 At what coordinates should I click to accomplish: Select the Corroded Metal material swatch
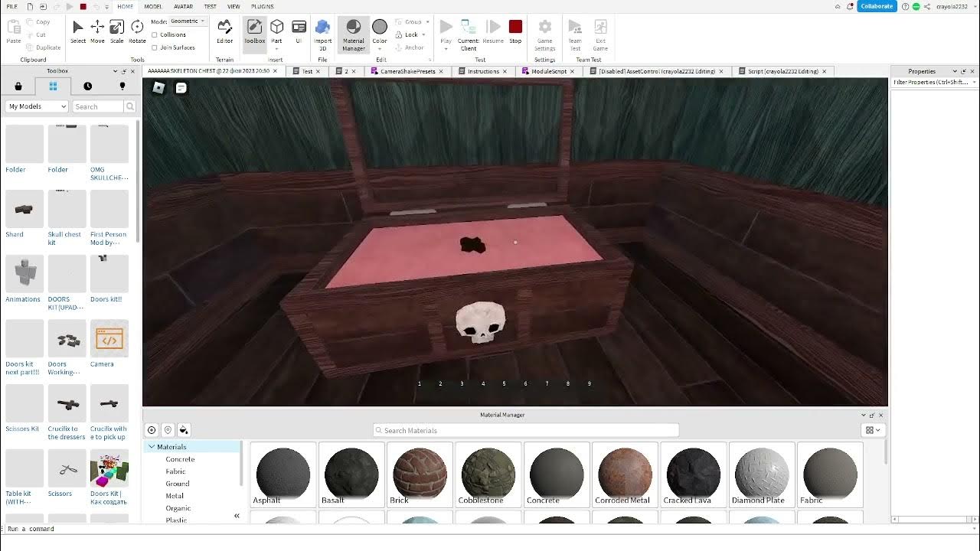tap(625, 474)
